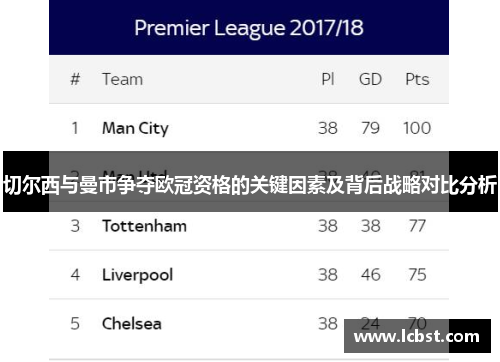Open the Chelsea team entry
This screenshot has height=362, width=500.
(132, 324)
